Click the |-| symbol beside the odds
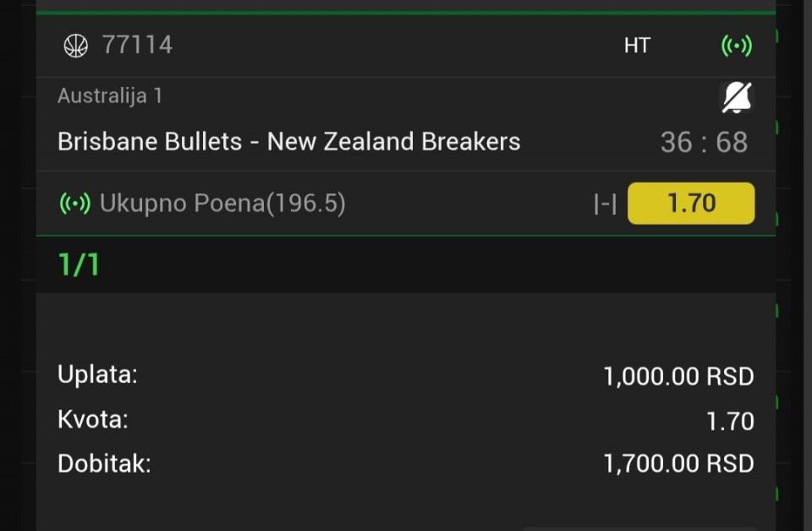 tap(605, 204)
